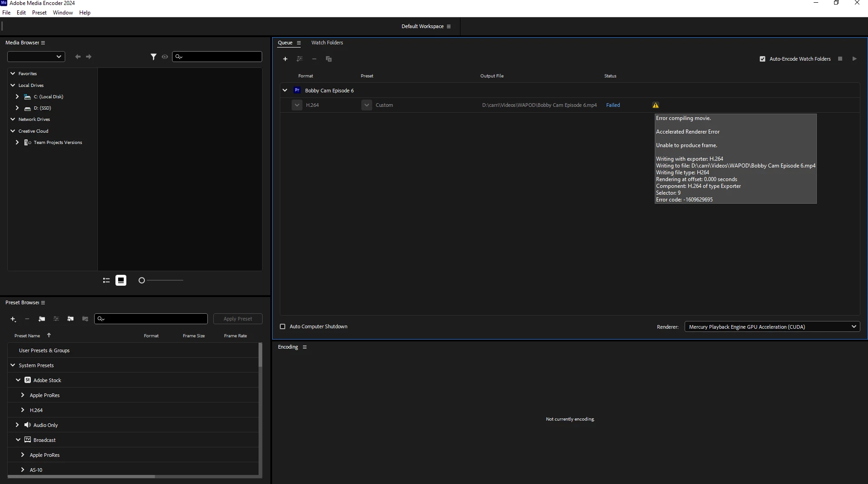The height and width of the screenshot is (484, 868).
Task: Collapse the System Presets group
Action: 13,365
